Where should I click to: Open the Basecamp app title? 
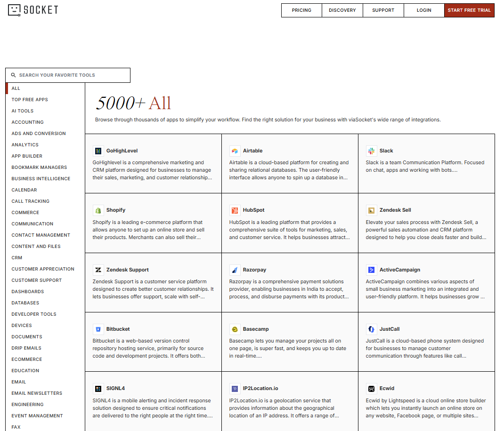(256, 329)
